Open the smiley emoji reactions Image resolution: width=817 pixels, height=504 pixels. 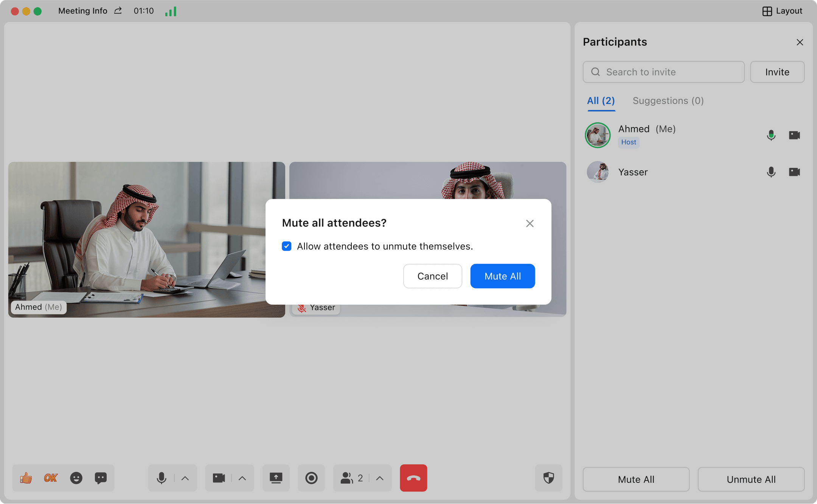[x=76, y=478]
